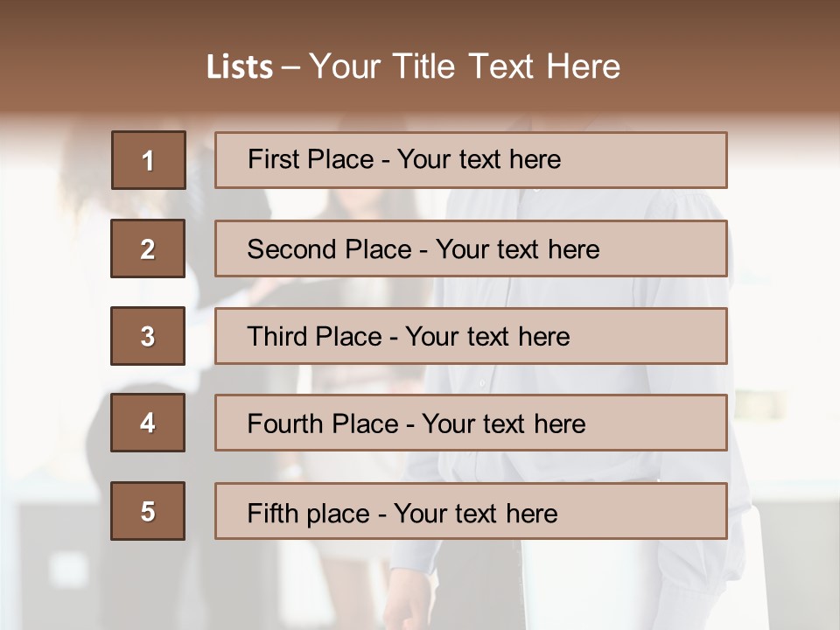Click Your text here in Third Place bar

point(487,337)
